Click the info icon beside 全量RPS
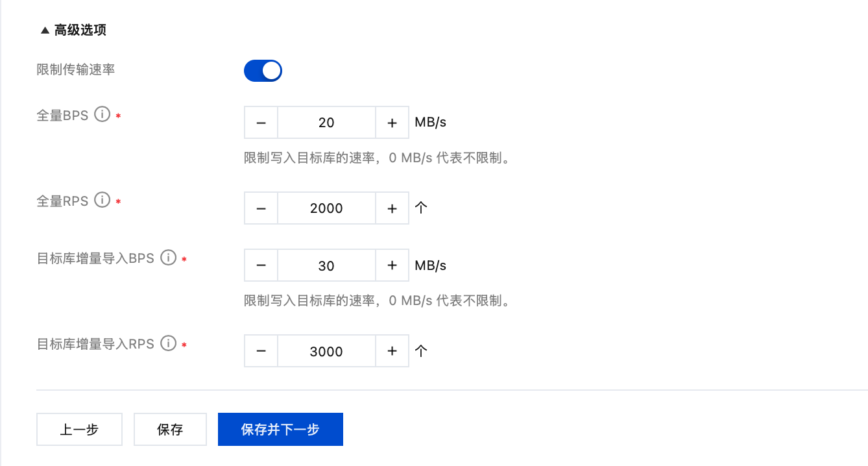 (x=102, y=201)
